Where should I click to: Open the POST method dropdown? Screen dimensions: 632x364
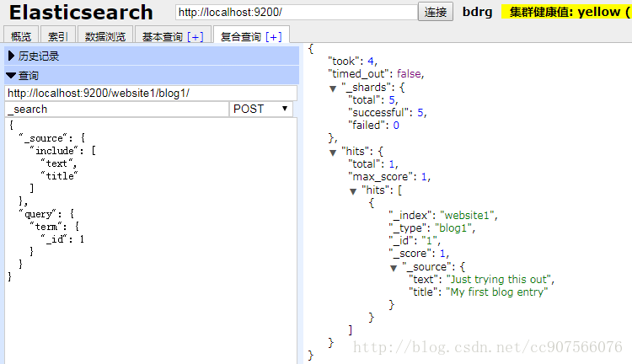pos(260,109)
